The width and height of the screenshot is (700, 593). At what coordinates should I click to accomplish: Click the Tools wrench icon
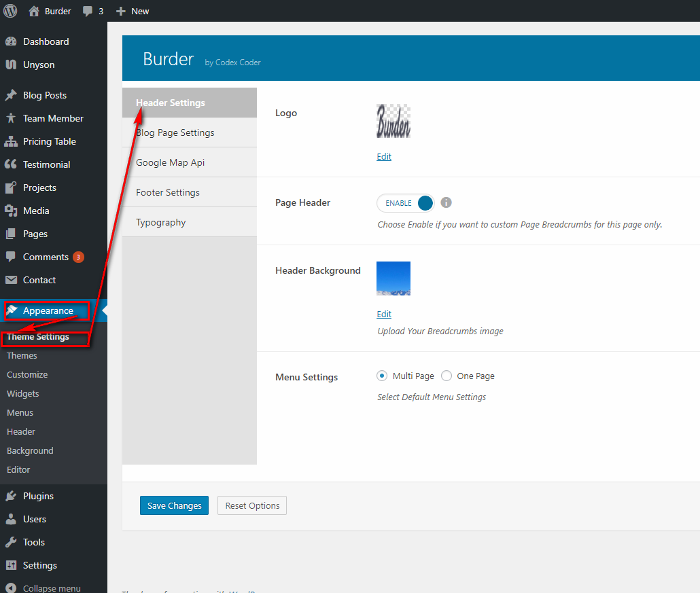(11, 542)
